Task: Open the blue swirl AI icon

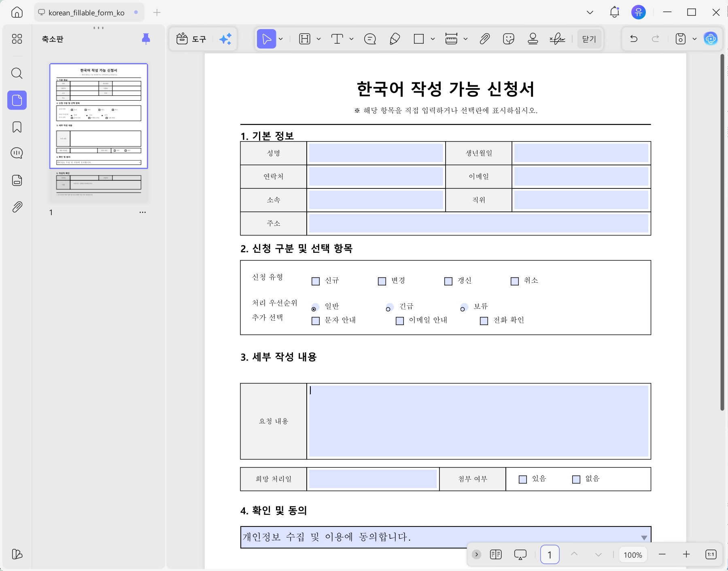Action: [x=711, y=39]
